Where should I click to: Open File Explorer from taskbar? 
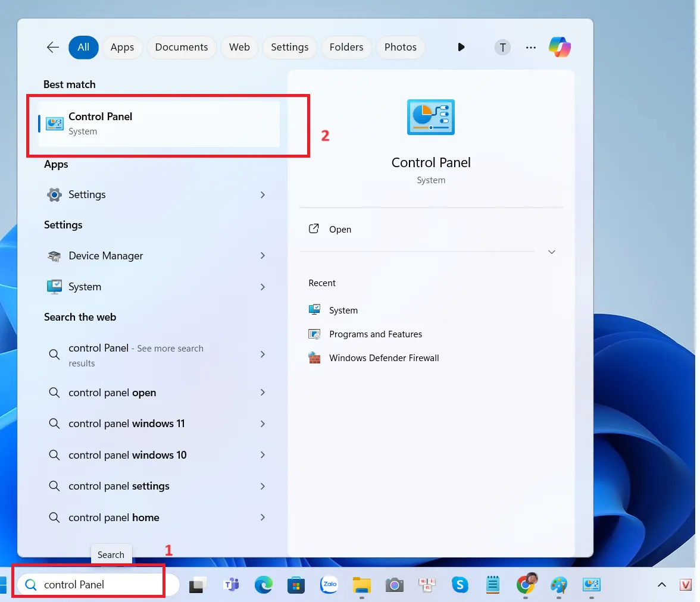click(x=361, y=585)
